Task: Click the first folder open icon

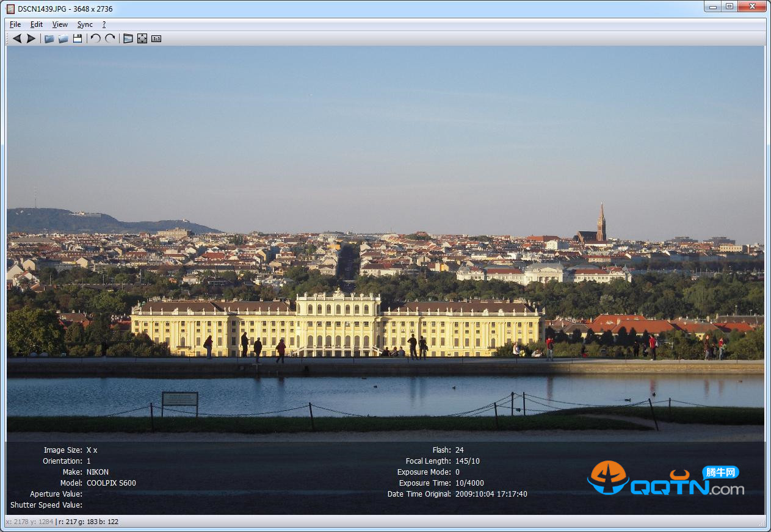Action: [x=49, y=38]
